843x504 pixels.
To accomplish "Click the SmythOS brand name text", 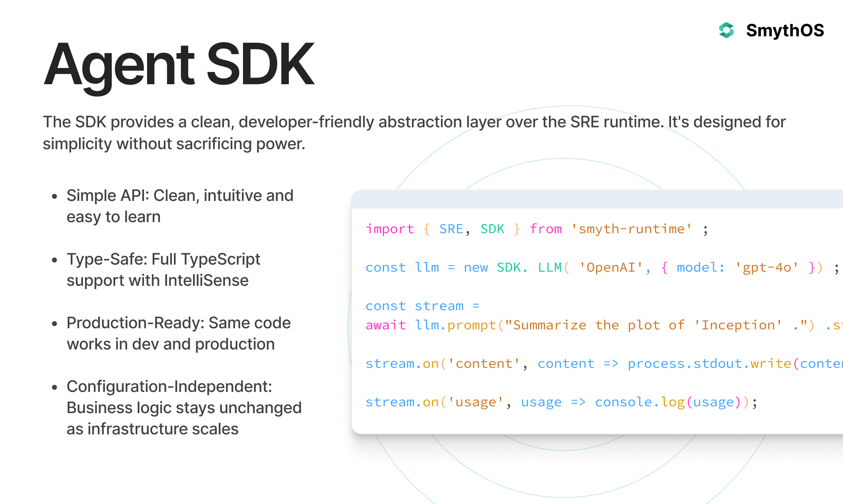I will tap(785, 30).
